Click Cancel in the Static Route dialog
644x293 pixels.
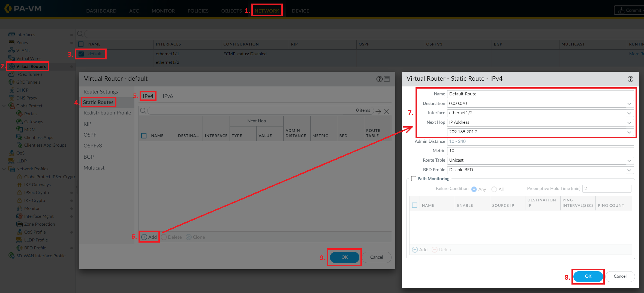[x=620, y=276]
